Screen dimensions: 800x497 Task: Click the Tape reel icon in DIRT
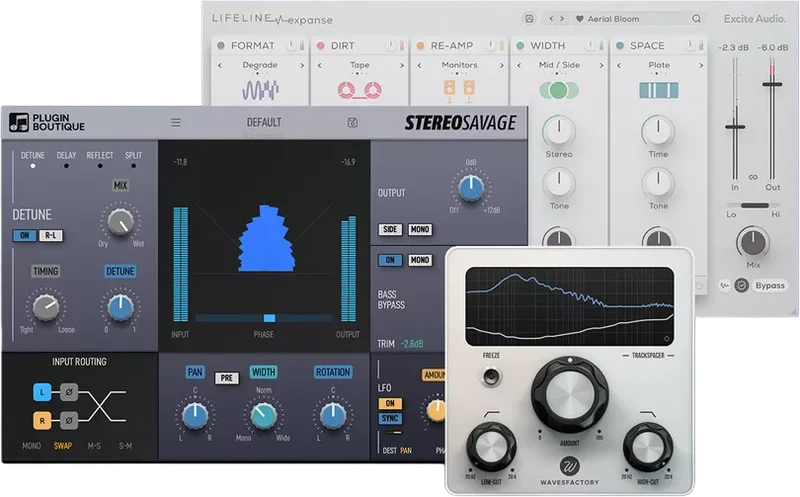(359, 90)
